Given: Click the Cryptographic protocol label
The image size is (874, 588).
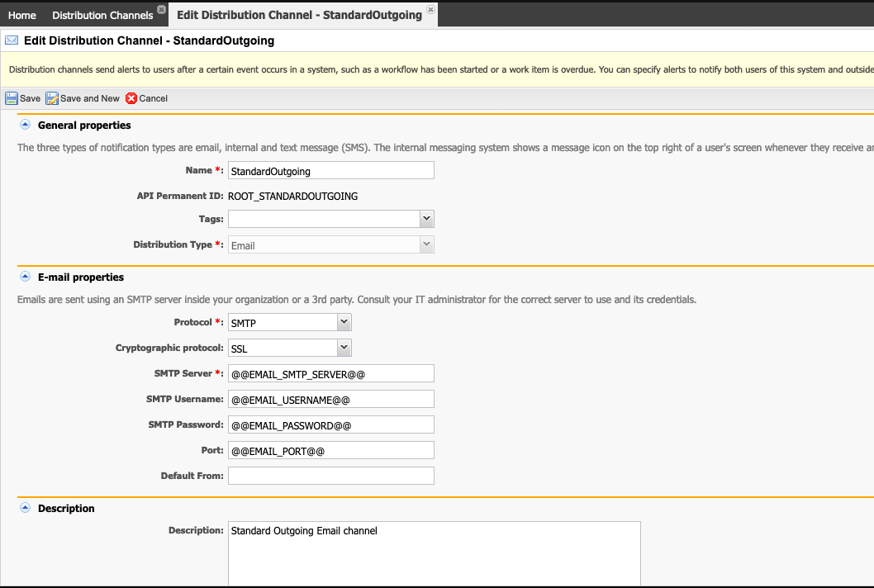Looking at the screenshot, I should 169,348.
